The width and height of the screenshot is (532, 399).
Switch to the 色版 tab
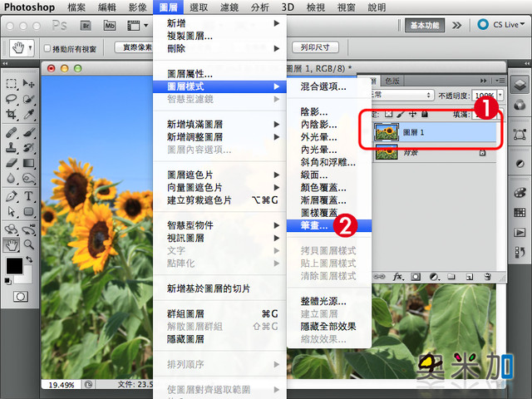[392, 81]
